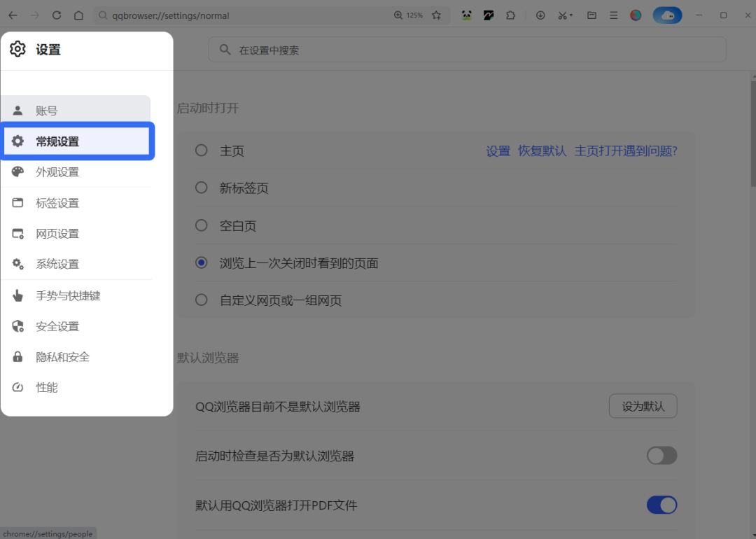Click the 设为默认 button
Image resolution: width=756 pixels, height=539 pixels.
click(x=643, y=406)
